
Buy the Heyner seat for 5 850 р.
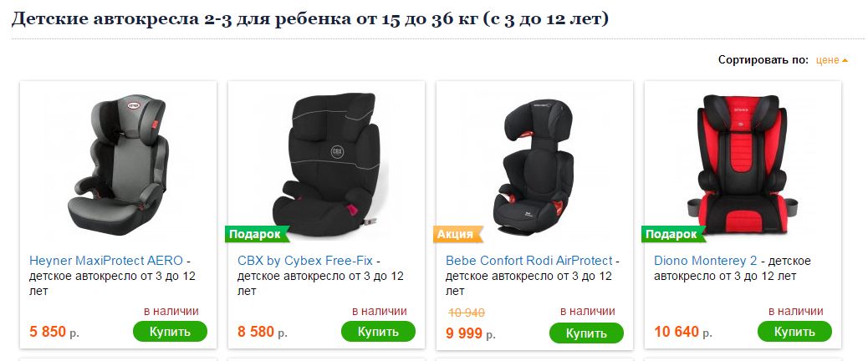170,332
